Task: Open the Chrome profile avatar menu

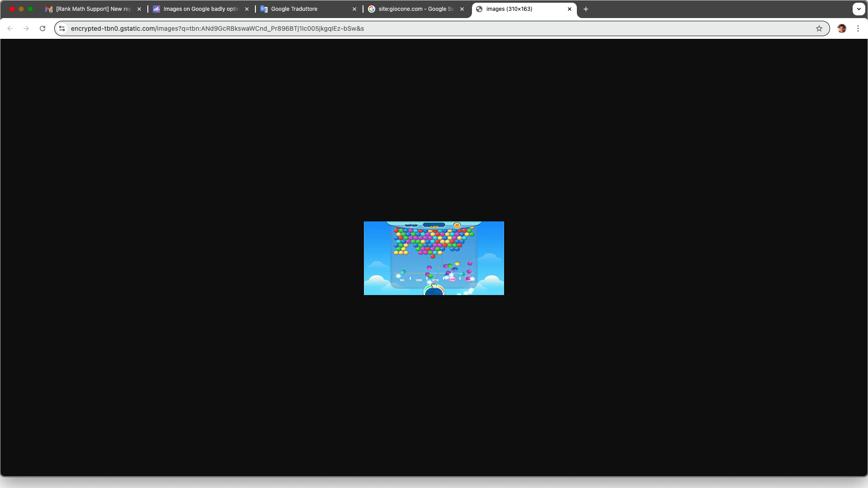Action: click(842, 28)
